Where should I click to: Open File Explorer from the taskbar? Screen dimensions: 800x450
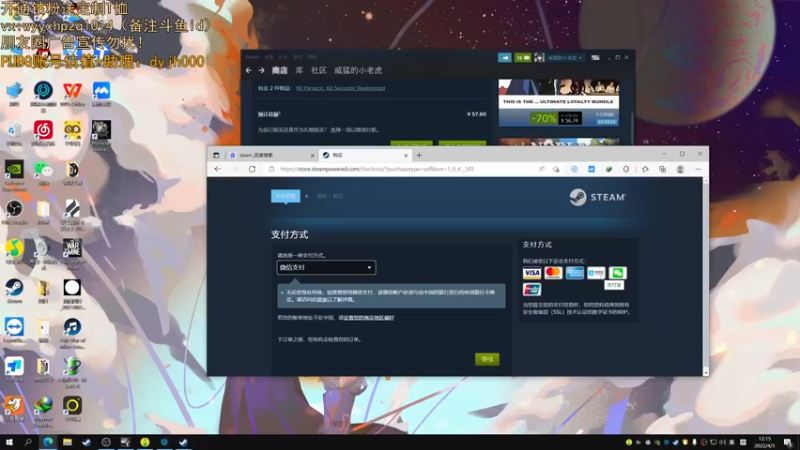(67, 442)
